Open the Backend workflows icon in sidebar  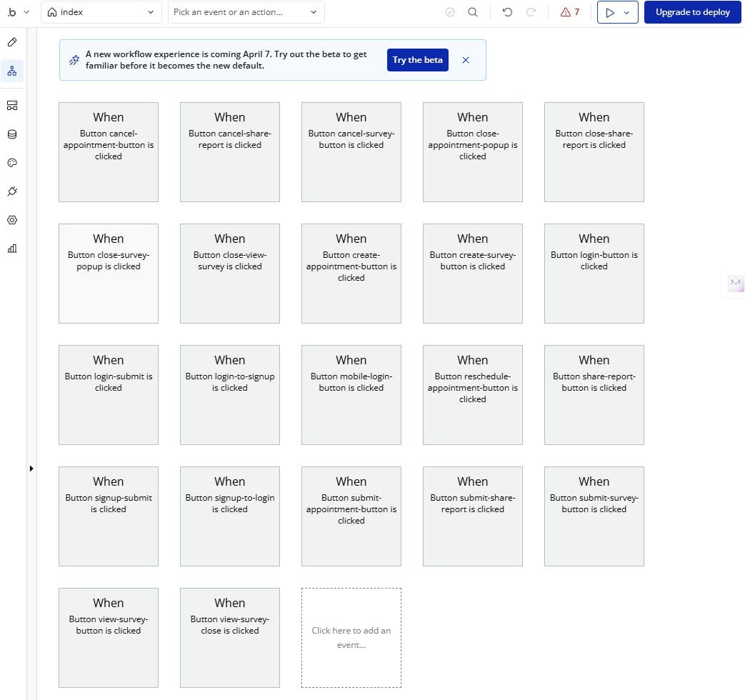12,106
